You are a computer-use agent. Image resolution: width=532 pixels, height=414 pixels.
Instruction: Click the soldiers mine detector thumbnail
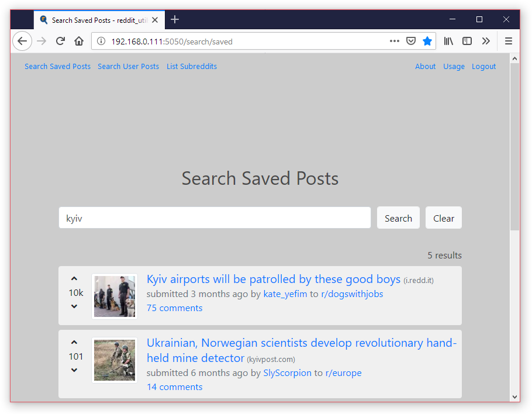pyautogui.click(x=115, y=360)
